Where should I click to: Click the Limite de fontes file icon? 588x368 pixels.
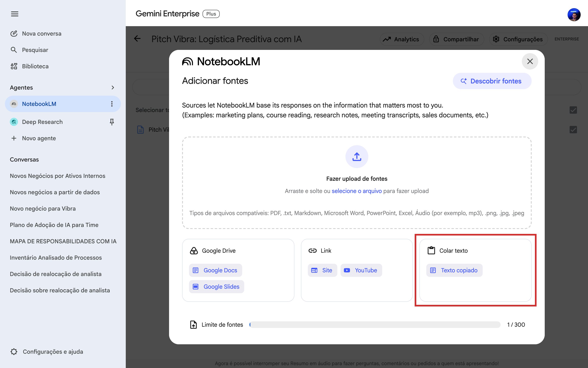pyautogui.click(x=193, y=325)
